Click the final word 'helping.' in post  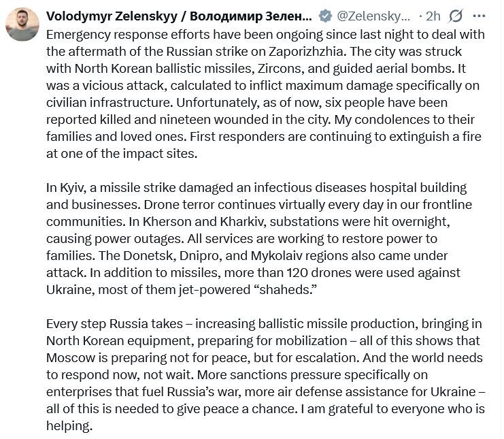tap(69, 426)
